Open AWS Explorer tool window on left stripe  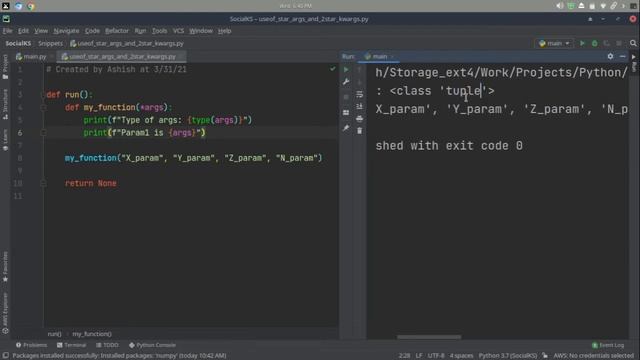pyautogui.click(x=5, y=313)
